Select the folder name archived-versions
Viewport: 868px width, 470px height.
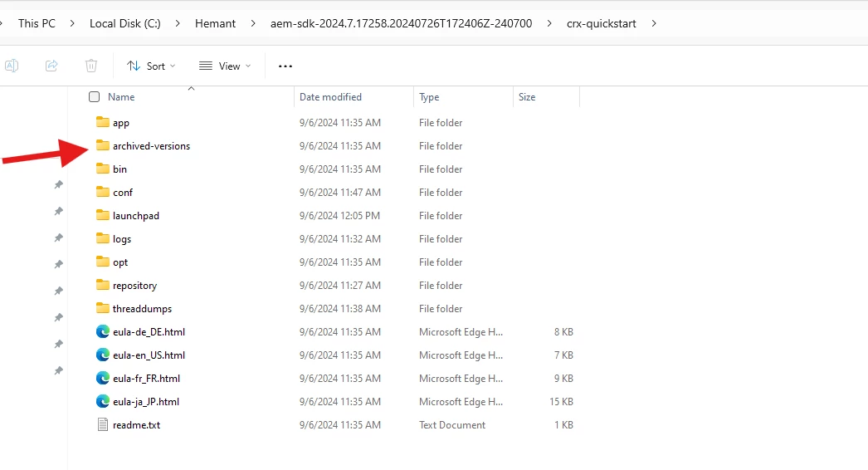click(151, 146)
